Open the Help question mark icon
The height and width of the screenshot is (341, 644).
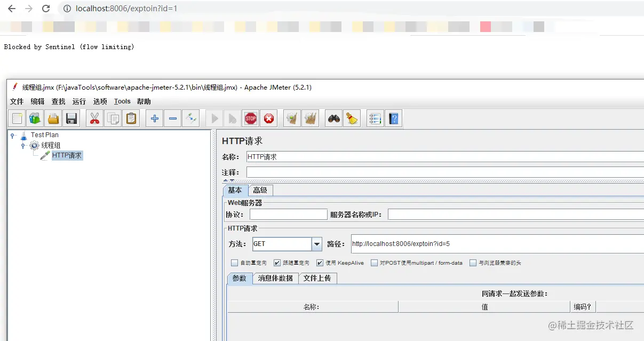(x=394, y=118)
